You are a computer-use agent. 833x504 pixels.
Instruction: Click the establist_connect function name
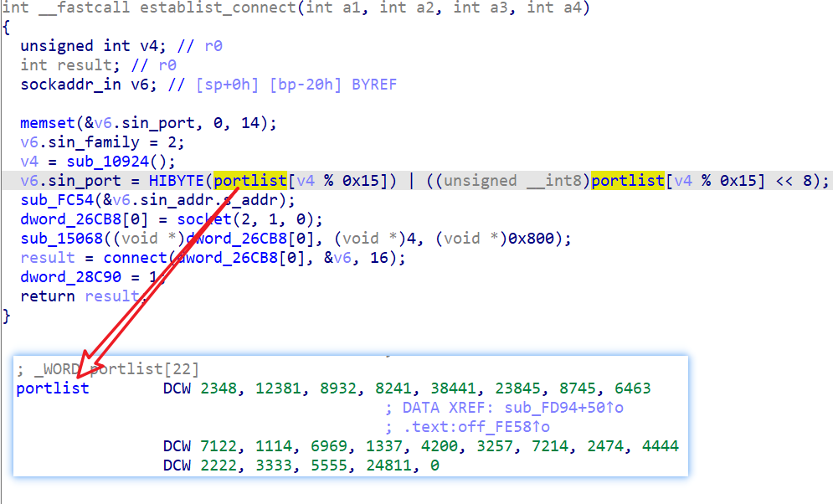(219, 8)
